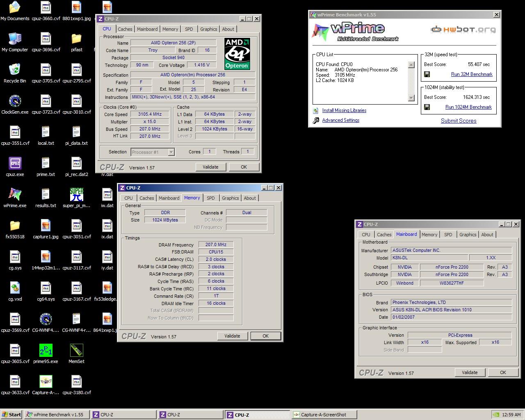Screen dimensions: 525x420
Task: Click the wPrime CPU List scroll-up arrow
Action: coord(411,65)
